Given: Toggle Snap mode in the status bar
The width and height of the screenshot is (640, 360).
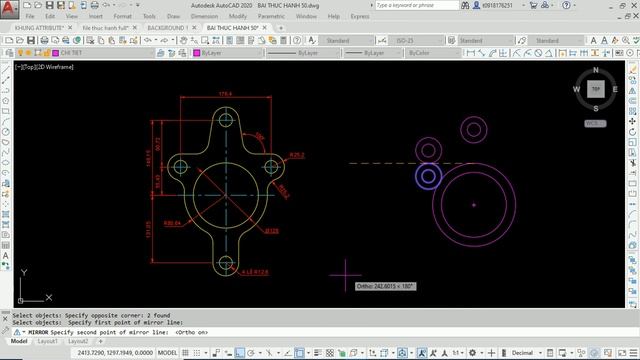Looking at the screenshot, I should coord(197,353).
